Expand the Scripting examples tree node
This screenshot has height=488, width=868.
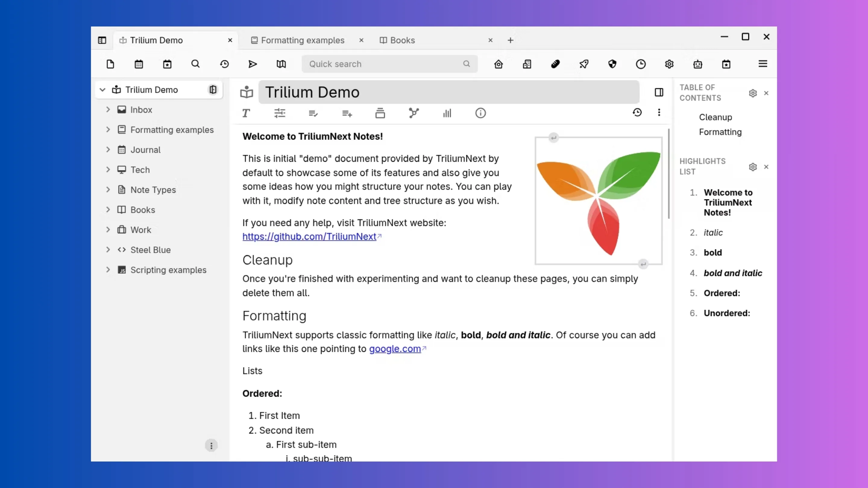(108, 270)
